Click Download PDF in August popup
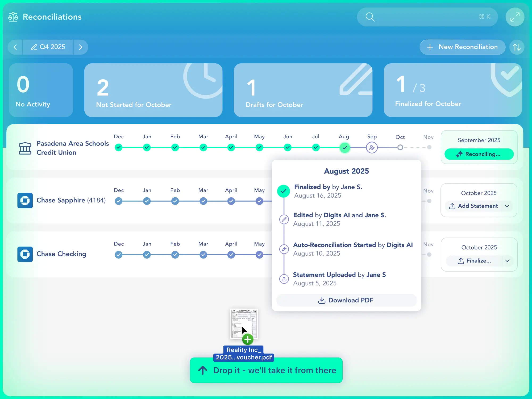This screenshot has width=532, height=399. [x=346, y=300]
